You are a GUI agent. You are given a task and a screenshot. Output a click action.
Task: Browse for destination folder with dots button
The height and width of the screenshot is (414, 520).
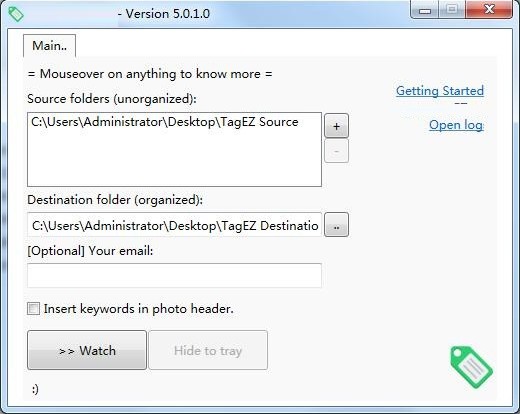(x=336, y=225)
